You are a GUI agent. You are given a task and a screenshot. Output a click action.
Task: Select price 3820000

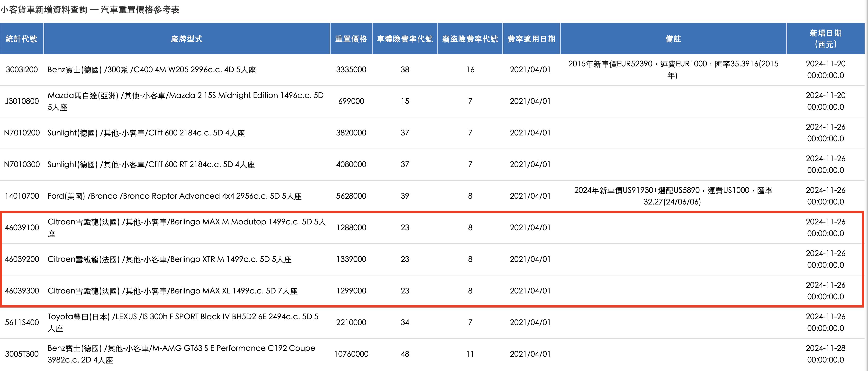(351, 133)
